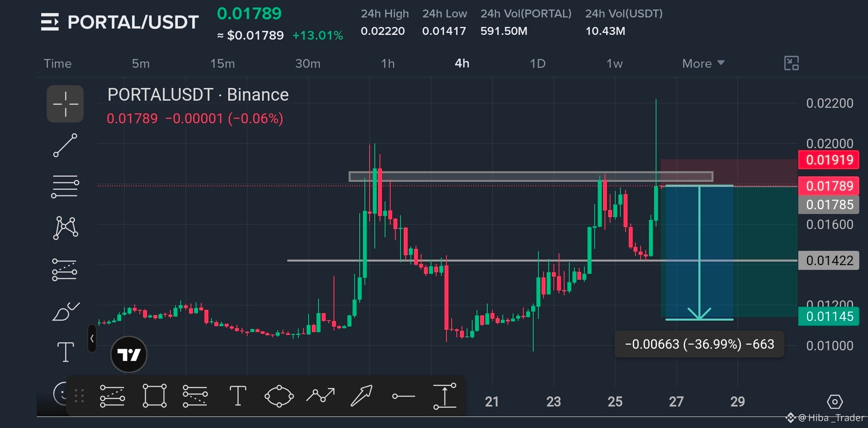This screenshot has width=868, height=428.
Task: Select the trend line drawing tool
Action: coord(65,145)
